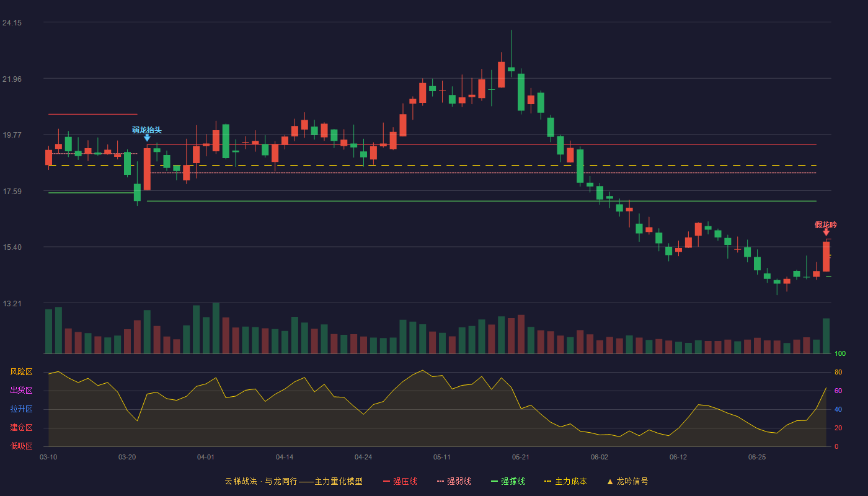Image resolution: width=868 pixels, height=496 pixels.
Task: Click the 龙吟信号 yellow triangle legend icon
Action: click(x=609, y=481)
